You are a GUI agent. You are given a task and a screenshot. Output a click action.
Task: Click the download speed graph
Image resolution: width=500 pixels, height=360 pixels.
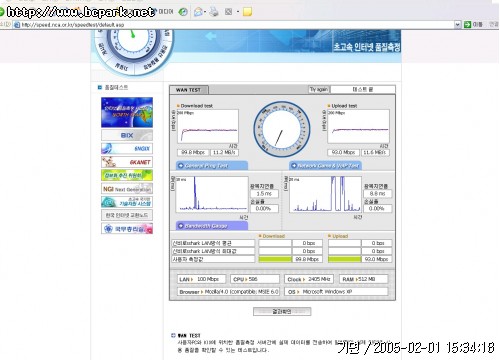[x=208, y=126]
